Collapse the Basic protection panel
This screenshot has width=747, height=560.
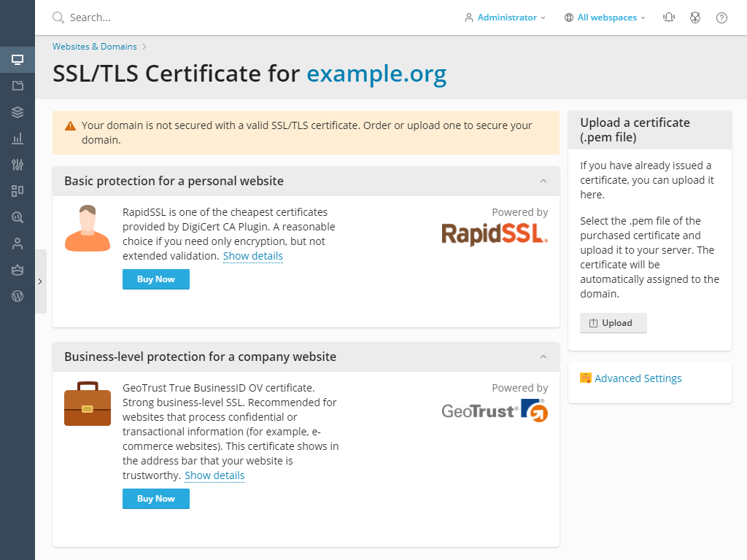coord(543,181)
